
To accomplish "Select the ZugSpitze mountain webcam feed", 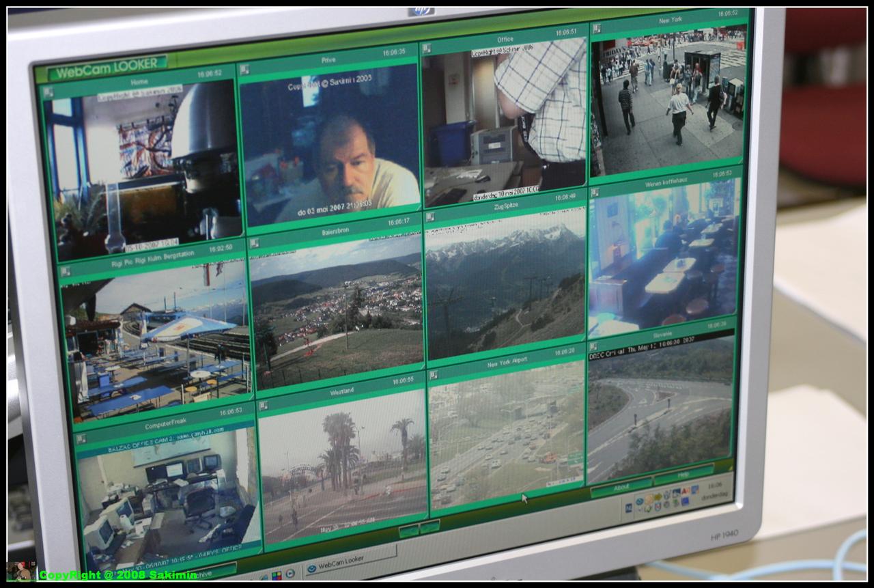I will click(x=506, y=284).
